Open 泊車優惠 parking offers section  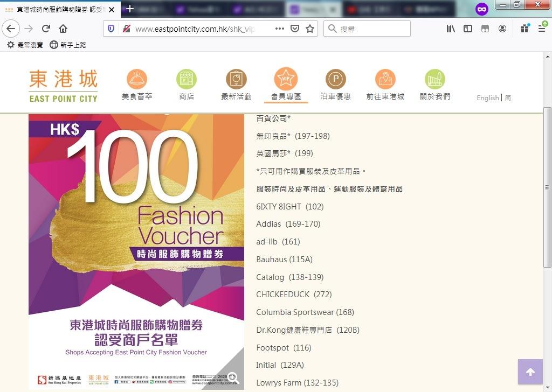coord(335,85)
